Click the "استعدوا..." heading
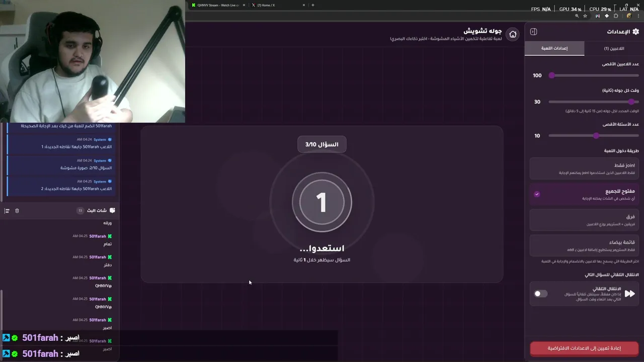The width and height of the screenshot is (644, 362). [322, 248]
